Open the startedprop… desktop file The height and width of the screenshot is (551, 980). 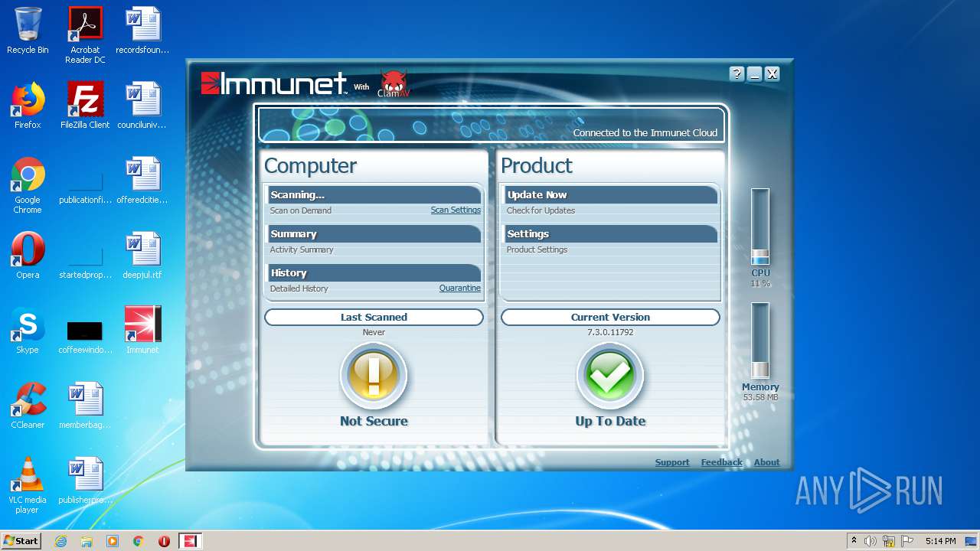tap(85, 259)
